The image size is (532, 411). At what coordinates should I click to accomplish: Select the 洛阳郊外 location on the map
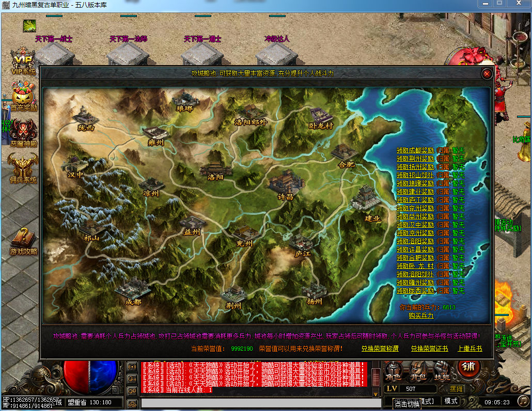251,115
